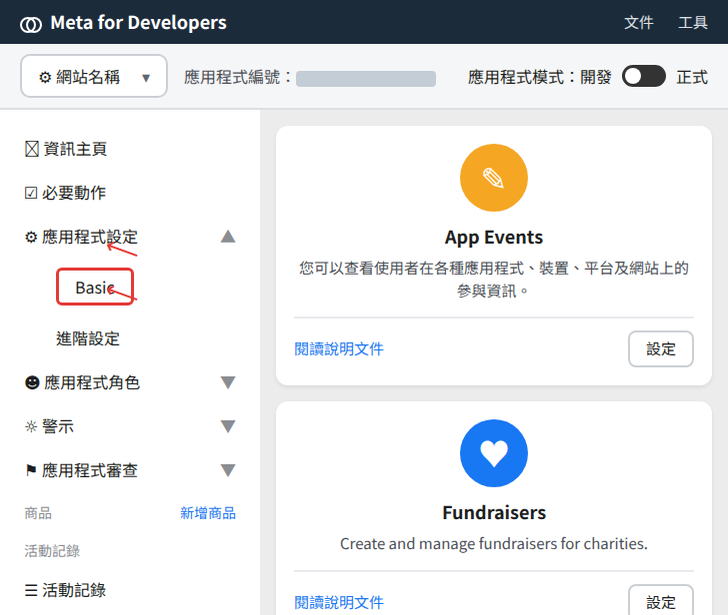Click the 應用程式編號 label
This screenshot has height=615, width=728.
(x=238, y=77)
